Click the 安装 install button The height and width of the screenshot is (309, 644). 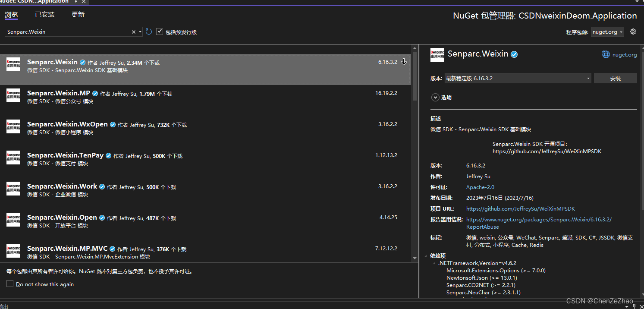click(616, 78)
